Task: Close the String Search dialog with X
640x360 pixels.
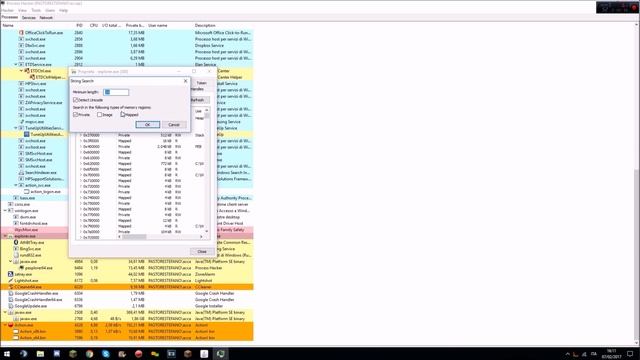Action: coord(185,81)
